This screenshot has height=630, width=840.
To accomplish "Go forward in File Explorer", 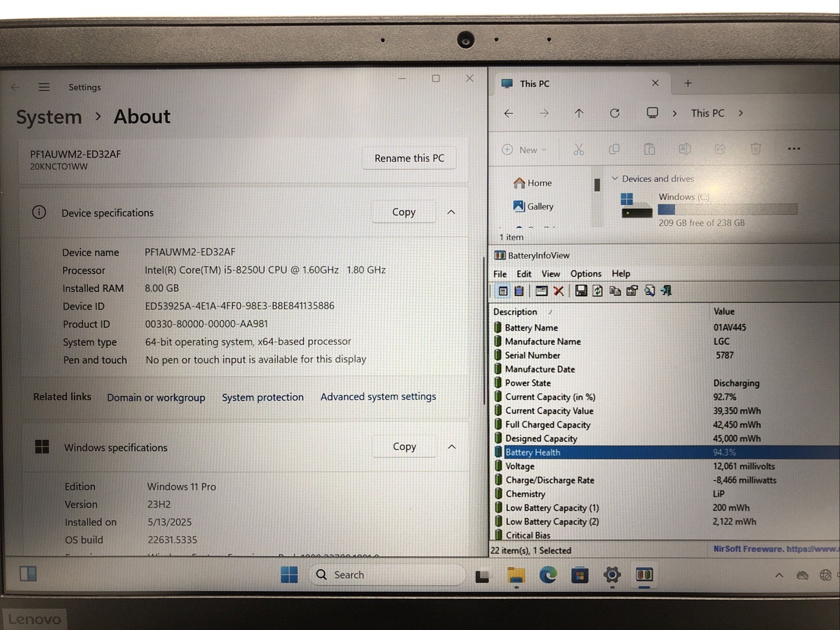I will click(544, 113).
